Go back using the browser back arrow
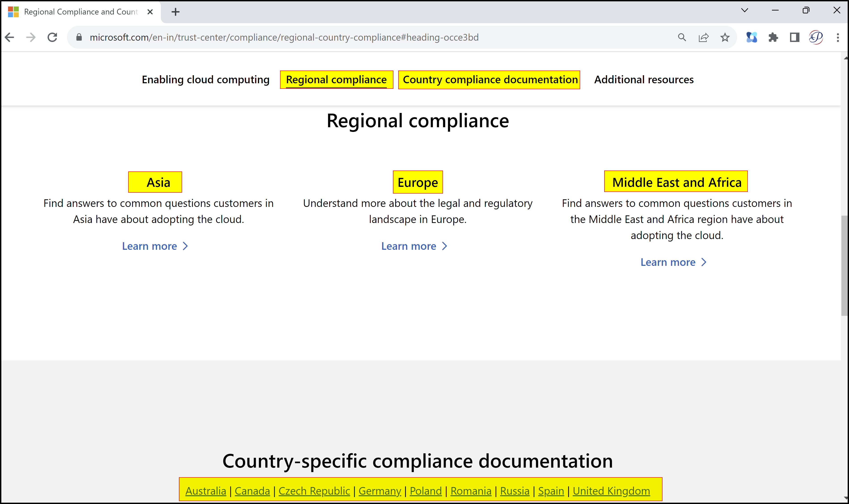The width and height of the screenshot is (849, 504). pos(10,37)
